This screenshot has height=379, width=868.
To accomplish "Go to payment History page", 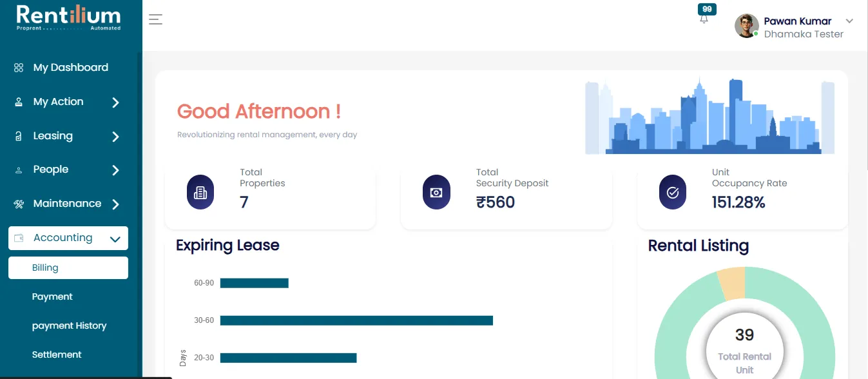I will pyautogui.click(x=69, y=326).
